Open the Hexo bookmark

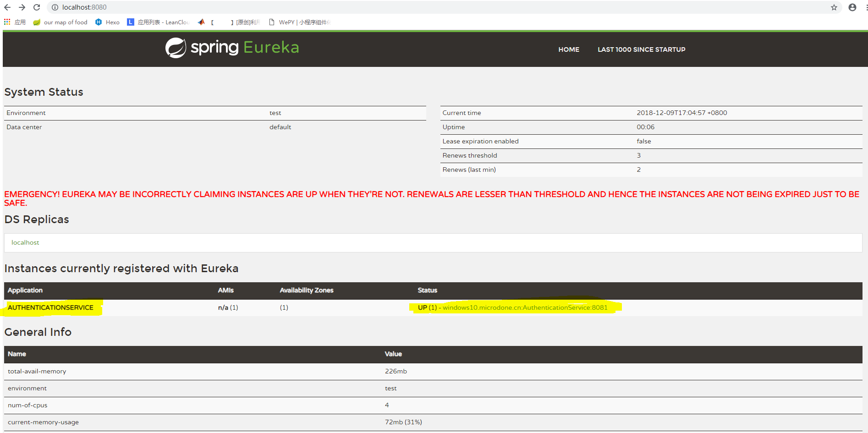pos(107,22)
